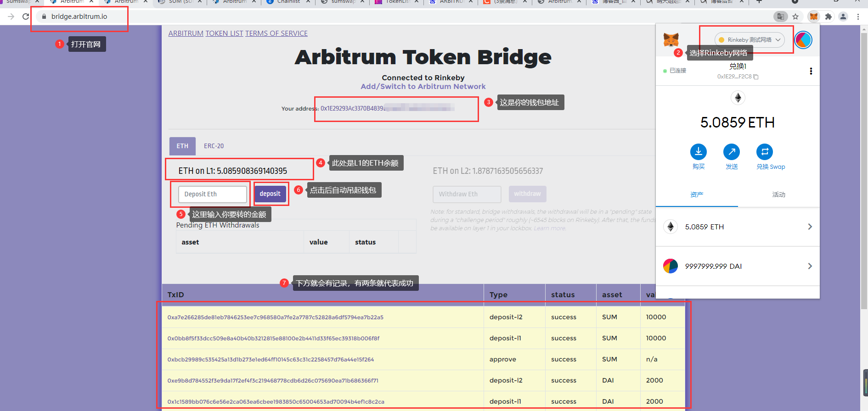This screenshot has height=411, width=868.
Task: Click Add/Switch to Arbitrum Network
Action: (x=423, y=86)
